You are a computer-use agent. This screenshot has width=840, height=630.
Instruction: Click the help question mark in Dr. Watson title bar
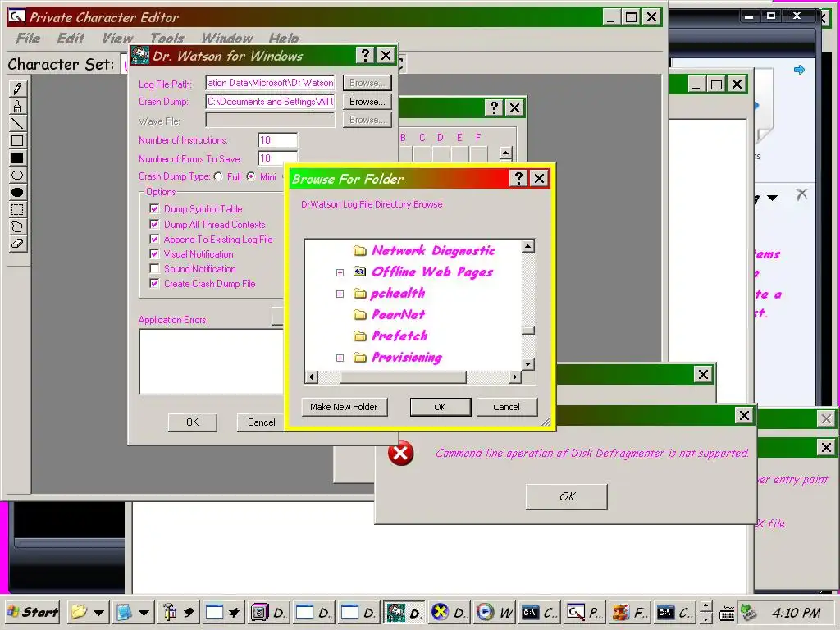pos(365,55)
